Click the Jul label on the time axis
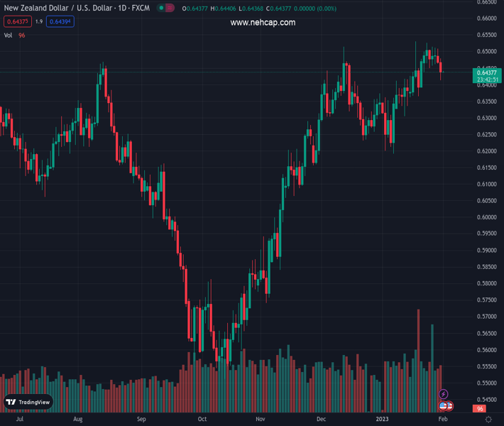 click(19, 420)
